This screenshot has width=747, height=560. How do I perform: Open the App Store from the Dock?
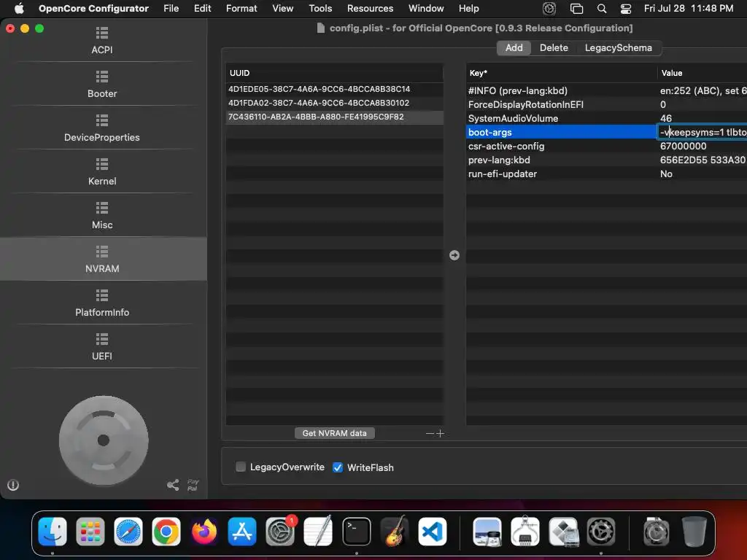point(242,532)
